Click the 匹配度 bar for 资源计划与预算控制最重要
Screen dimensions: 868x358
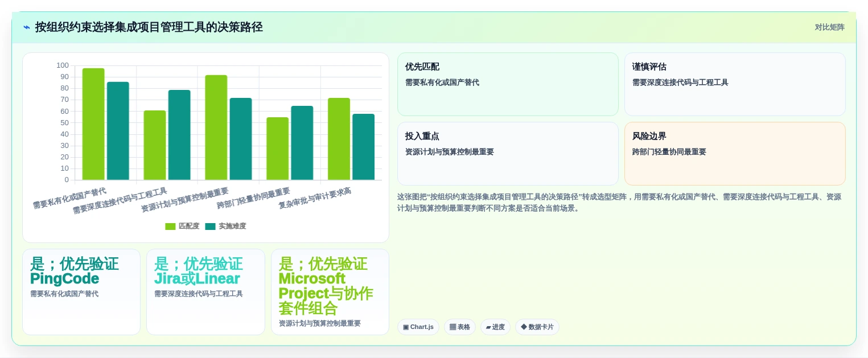[x=216, y=127]
